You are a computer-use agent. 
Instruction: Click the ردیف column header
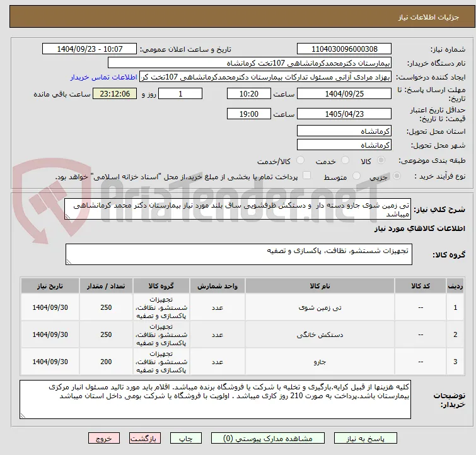click(455, 286)
